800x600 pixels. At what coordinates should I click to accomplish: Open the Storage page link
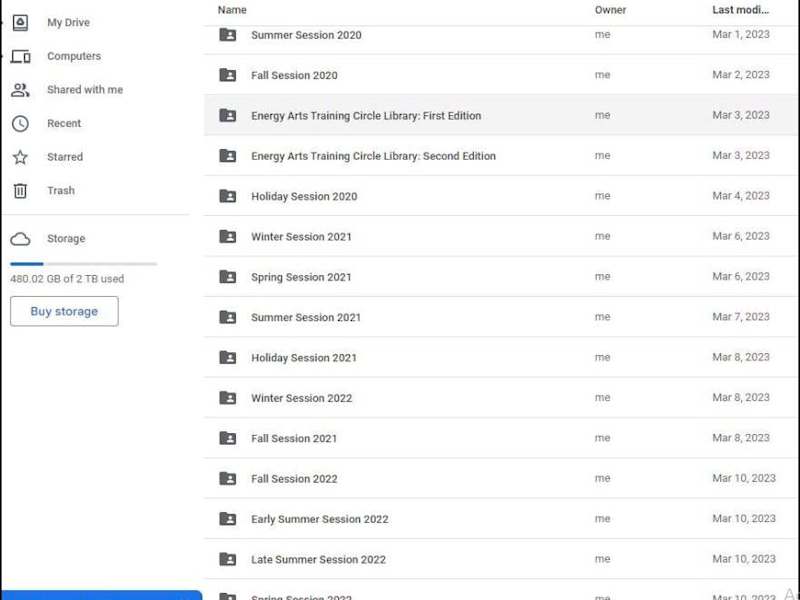coord(66,239)
